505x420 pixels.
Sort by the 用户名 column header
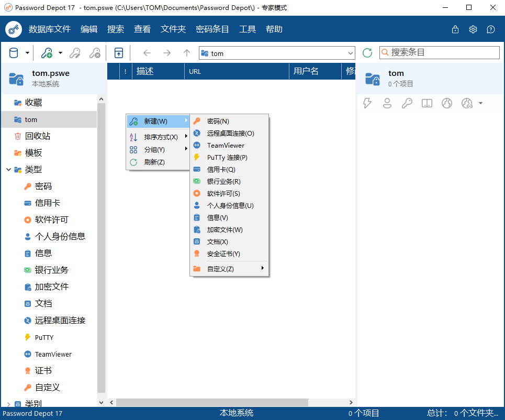[x=315, y=71]
